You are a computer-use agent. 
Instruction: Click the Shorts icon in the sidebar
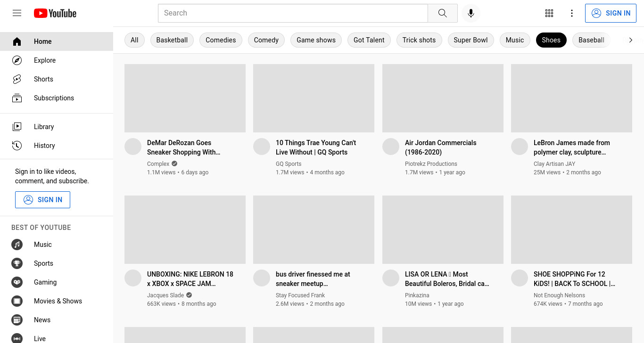(x=17, y=79)
